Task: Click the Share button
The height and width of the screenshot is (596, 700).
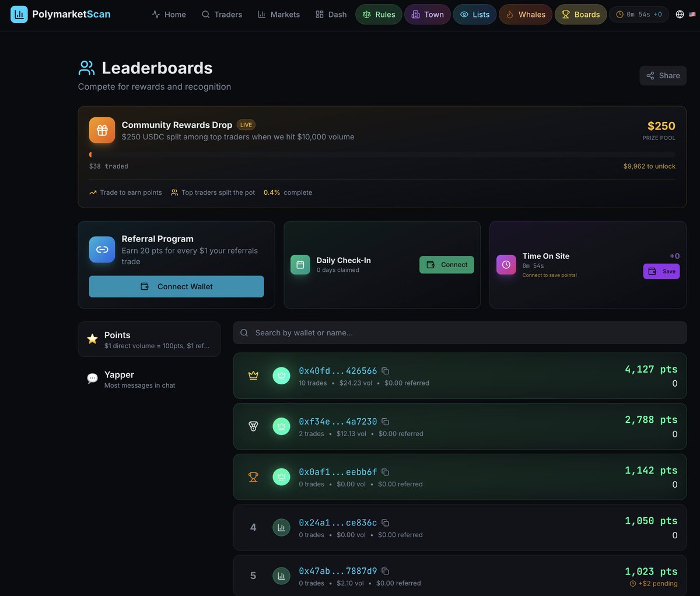Action: [663, 75]
